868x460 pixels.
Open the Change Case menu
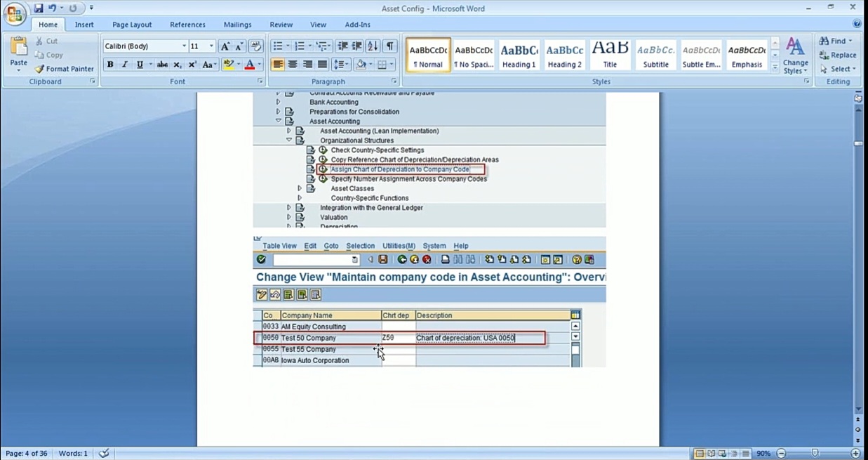(209, 65)
